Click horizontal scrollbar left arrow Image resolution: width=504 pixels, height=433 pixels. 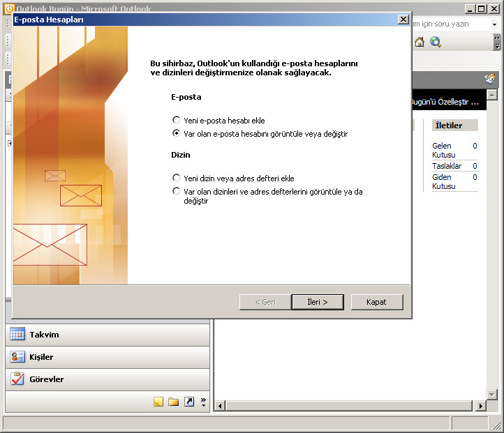click(220, 406)
